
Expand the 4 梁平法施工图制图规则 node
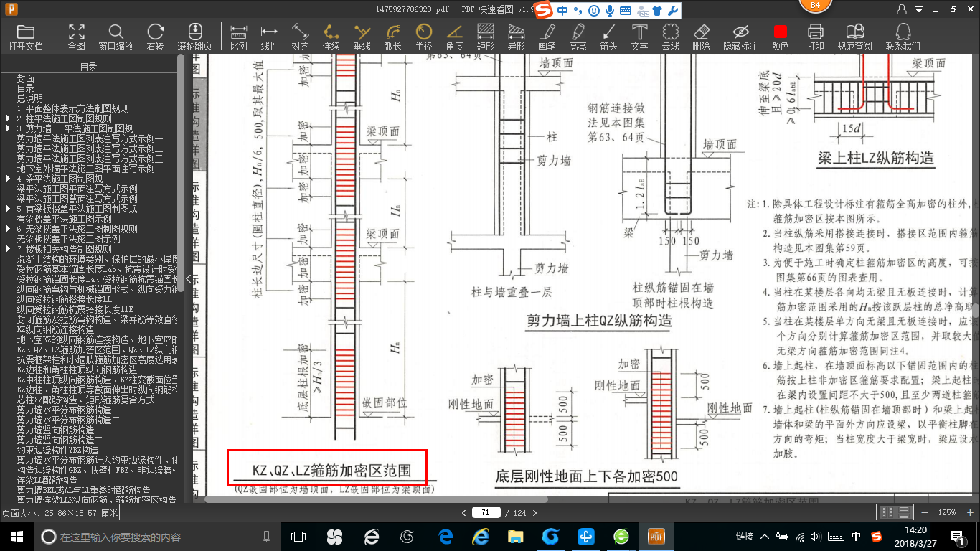(8, 179)
